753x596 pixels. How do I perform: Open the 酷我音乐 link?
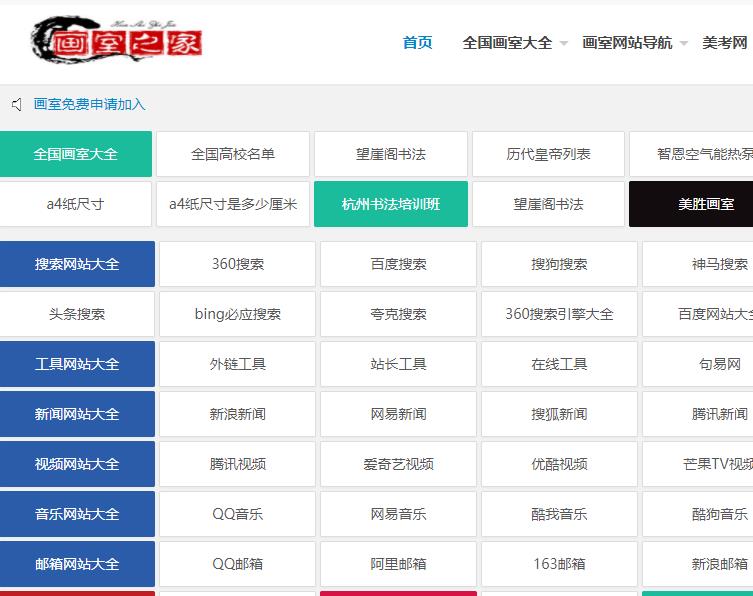(x=559, y=514)
